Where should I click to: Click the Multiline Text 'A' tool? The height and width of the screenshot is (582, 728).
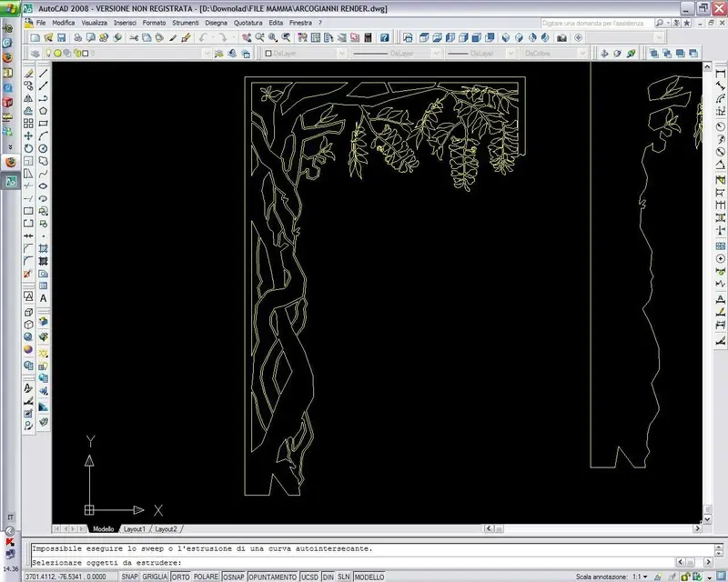(44, 297)
